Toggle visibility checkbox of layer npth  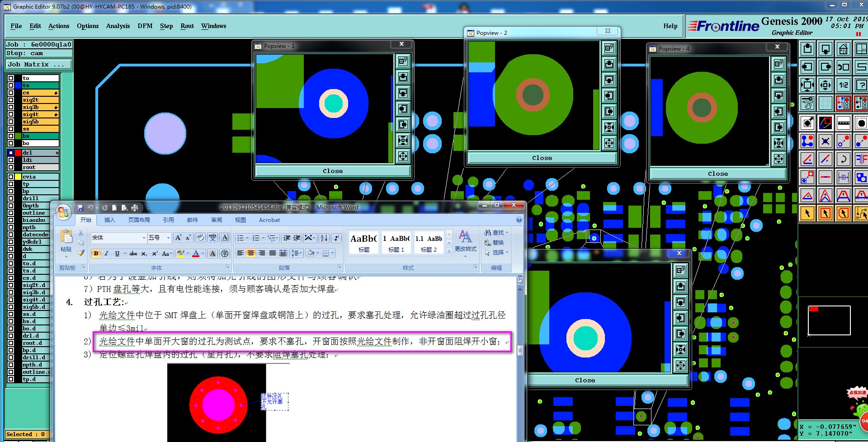pyautogui.click(x=11, y=227)
